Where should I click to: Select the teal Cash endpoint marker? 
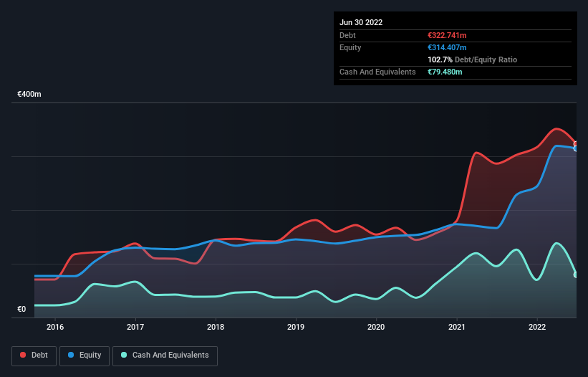(x=576, y=275)
